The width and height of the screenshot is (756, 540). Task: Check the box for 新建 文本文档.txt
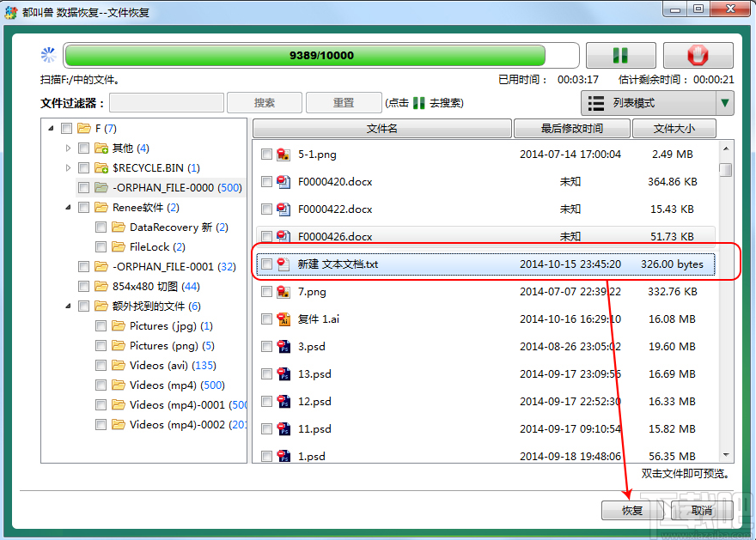click(266, 264)
